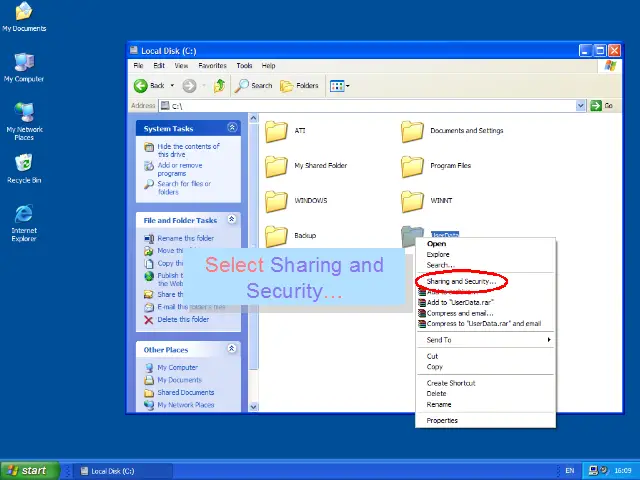The image size is (640, 480).
Task: Go up one folder level
Action: click(x=219, y=86)
